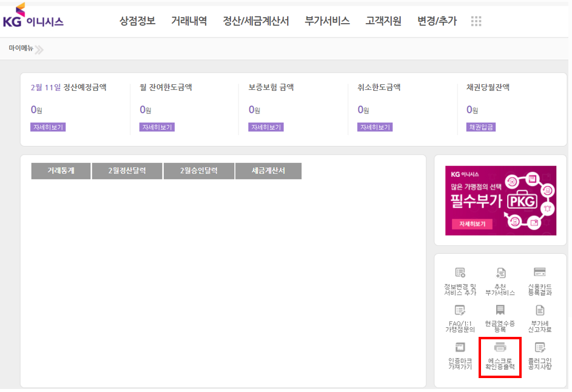
Task: Switch to the 2월승인달력 tab
Action: click(x=199, y=171)
